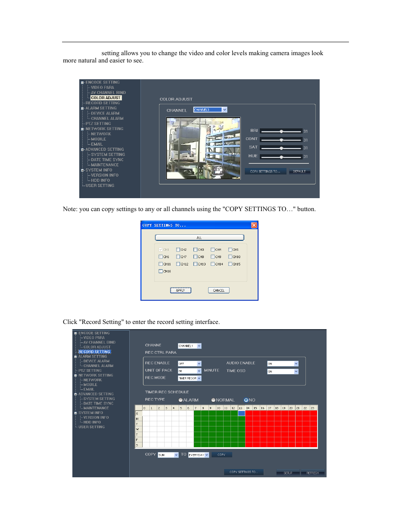Collapse Network Setting node in Color Adjust screen tree
The width and height of the screenshot is (411, 532).
(82, 129)
